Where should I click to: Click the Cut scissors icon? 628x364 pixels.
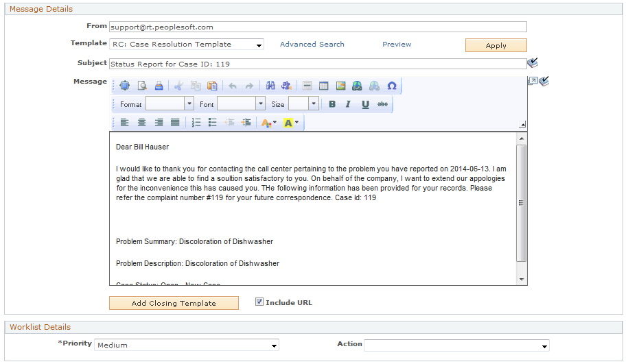(178, 86)
